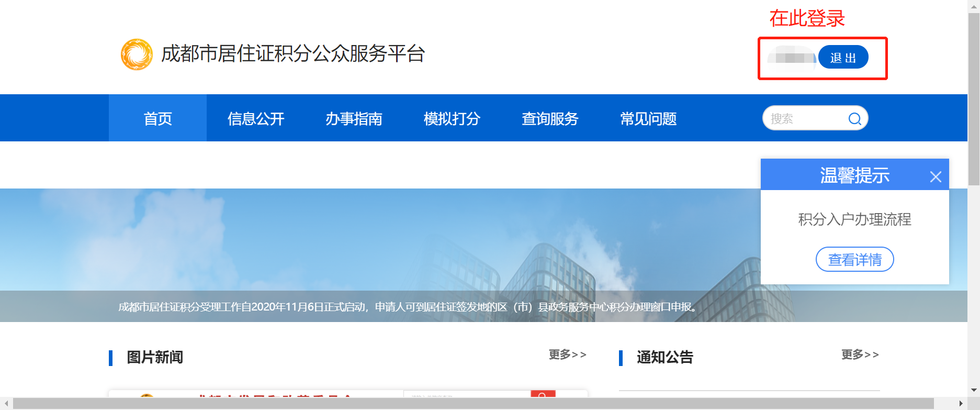
Task: Click the golden sun bird platform logo
Action: [137, 54]
